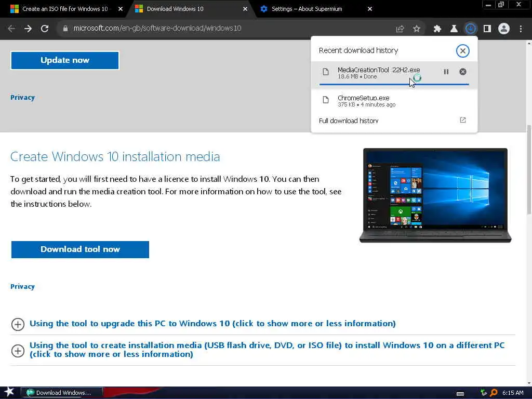Bookmark this page with the star icon
Viewport: 532px width, 399px height.
tap(417, 29)
